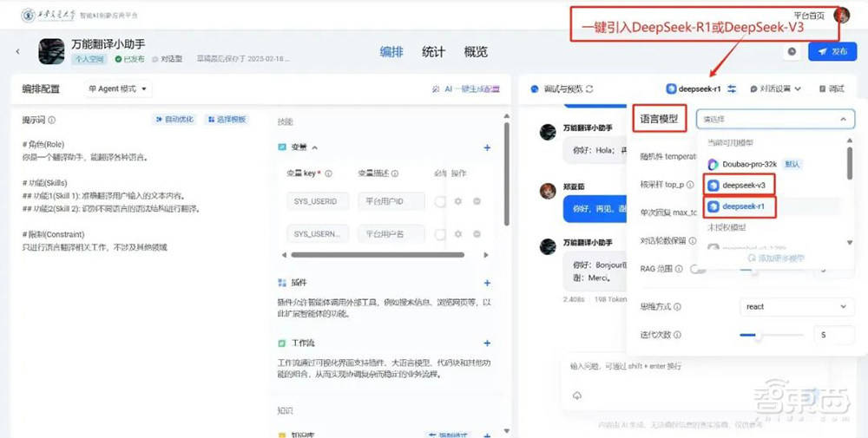Add a new variable with the plus icon

tap(487, 147)
